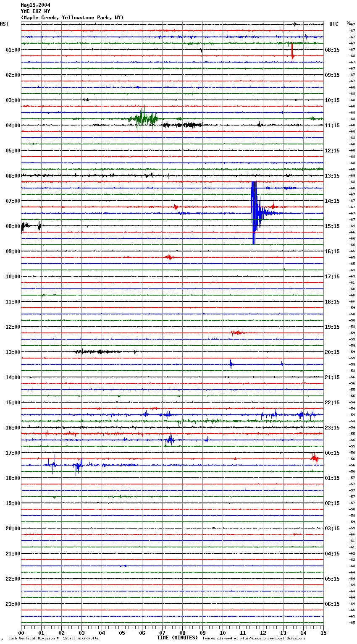Click the MST time zone header

pyautogui.click(x=4, y=24)
